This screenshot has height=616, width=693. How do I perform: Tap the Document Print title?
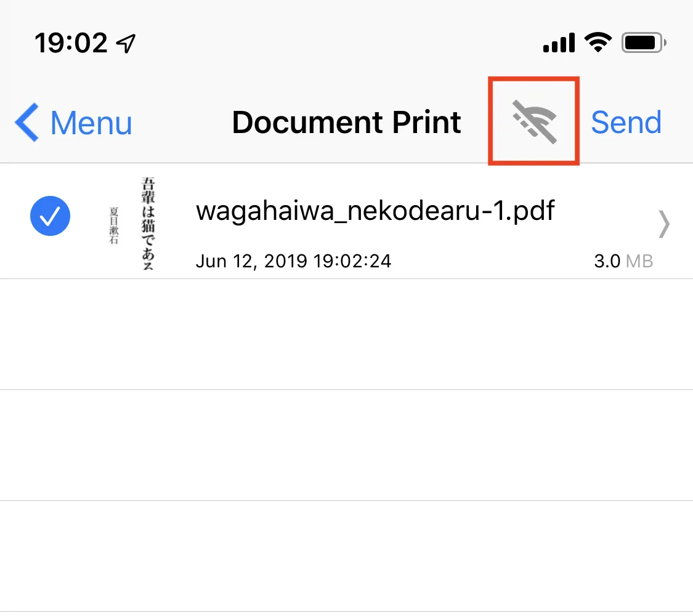click(x=346, y=122)
